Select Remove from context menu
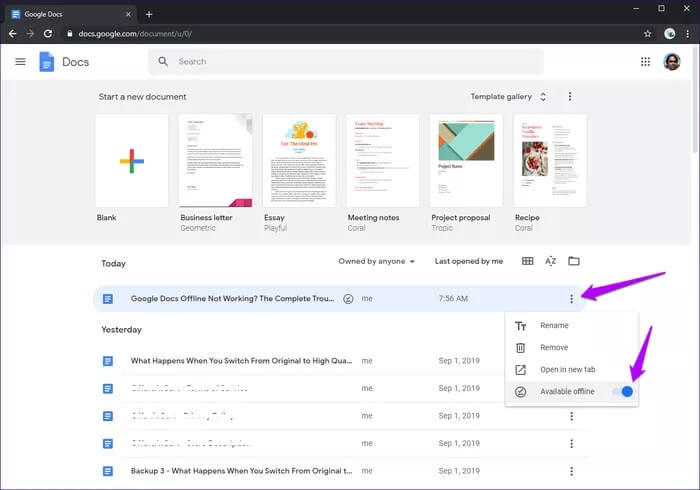Image resolution: width=700 pixels, height=490 pixels. click(554, 347)
